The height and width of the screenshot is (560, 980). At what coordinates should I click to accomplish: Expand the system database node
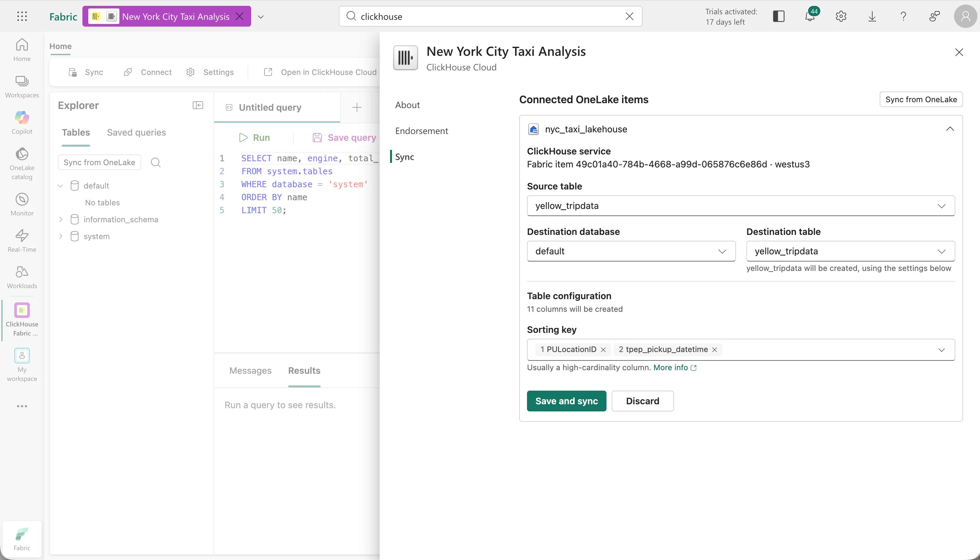tap(60, 237)
